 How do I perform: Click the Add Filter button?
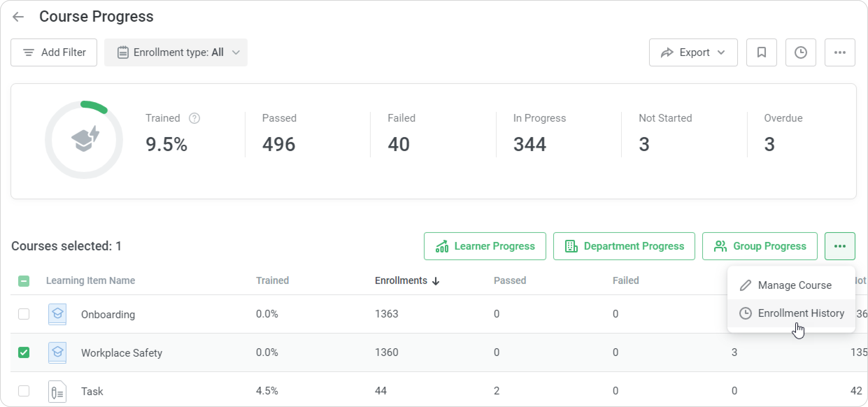[x=54, y=52]
